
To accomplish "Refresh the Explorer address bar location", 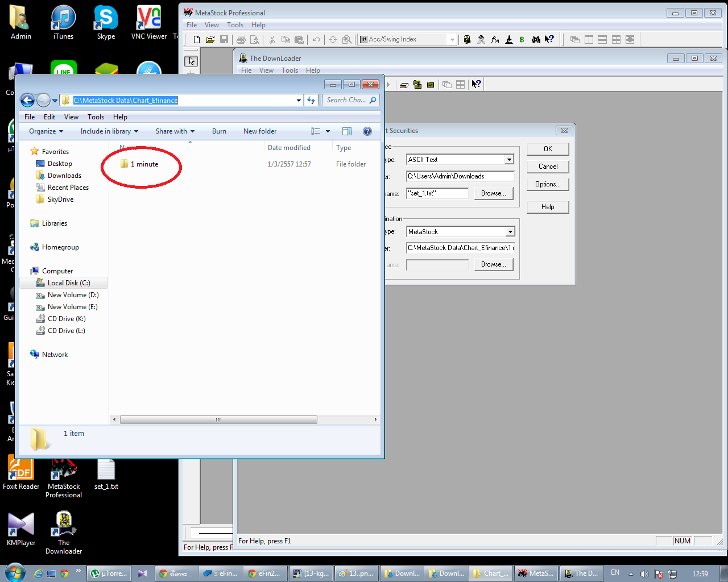I will click(311, 100).
